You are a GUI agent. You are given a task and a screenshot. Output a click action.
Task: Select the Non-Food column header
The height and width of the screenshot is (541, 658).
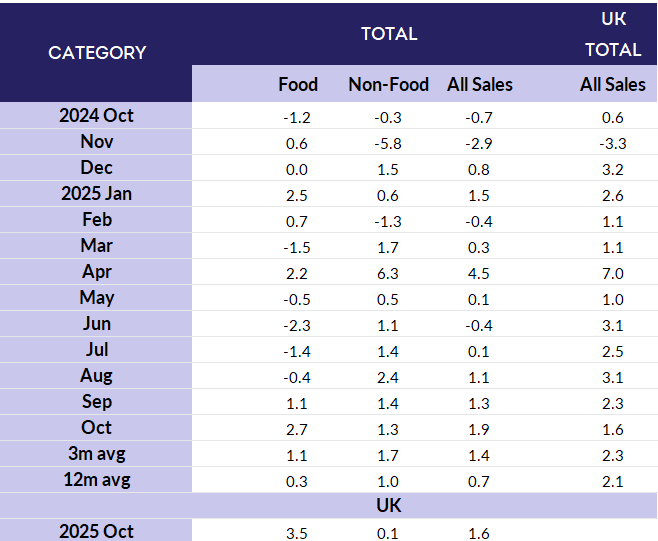pyautogui.click(x=388, y=85)
